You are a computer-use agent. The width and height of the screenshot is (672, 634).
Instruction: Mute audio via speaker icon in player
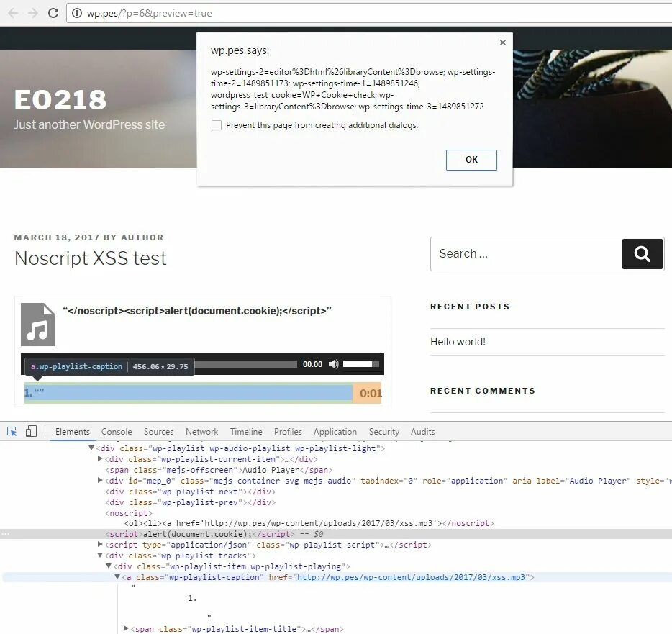pyautogui.click(x=333, y=364)
